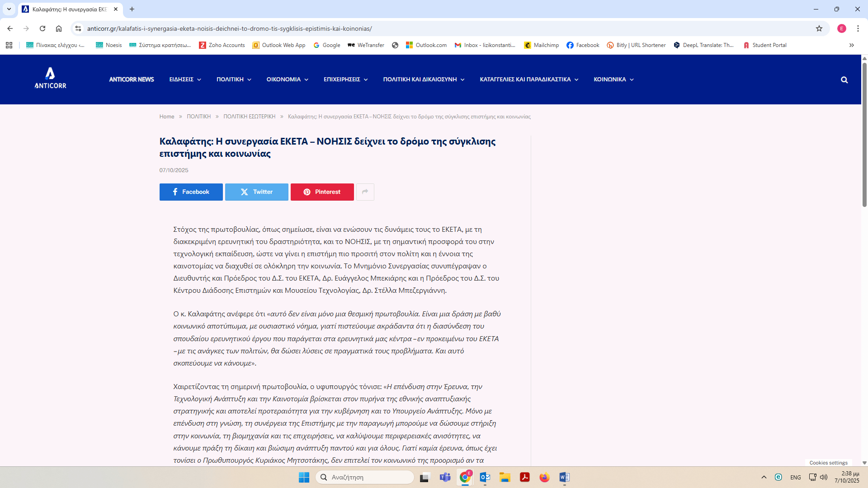This screenshot has width=868, height=488.
Task: Share the article on Facebook
Action: coord(191,192)
